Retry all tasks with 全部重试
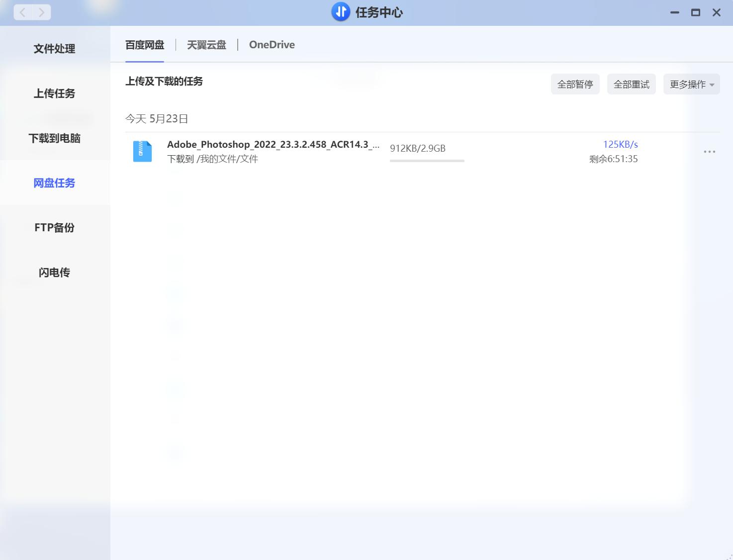Viewport: 733px width, 560px height. [x=631, y=84]
